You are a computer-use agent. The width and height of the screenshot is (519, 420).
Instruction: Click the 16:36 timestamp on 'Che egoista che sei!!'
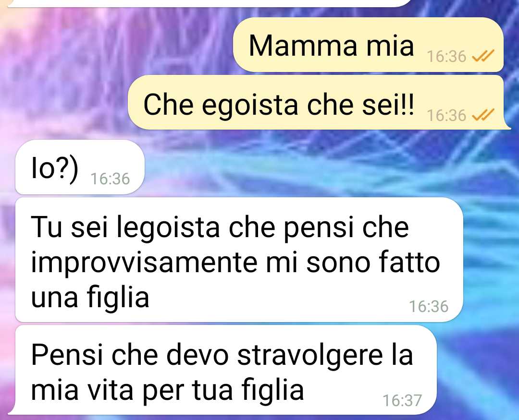point(446,115)
